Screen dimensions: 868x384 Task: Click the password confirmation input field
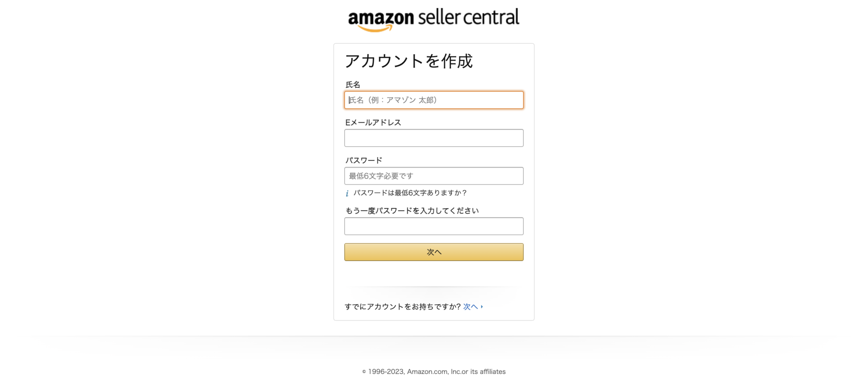434,226
